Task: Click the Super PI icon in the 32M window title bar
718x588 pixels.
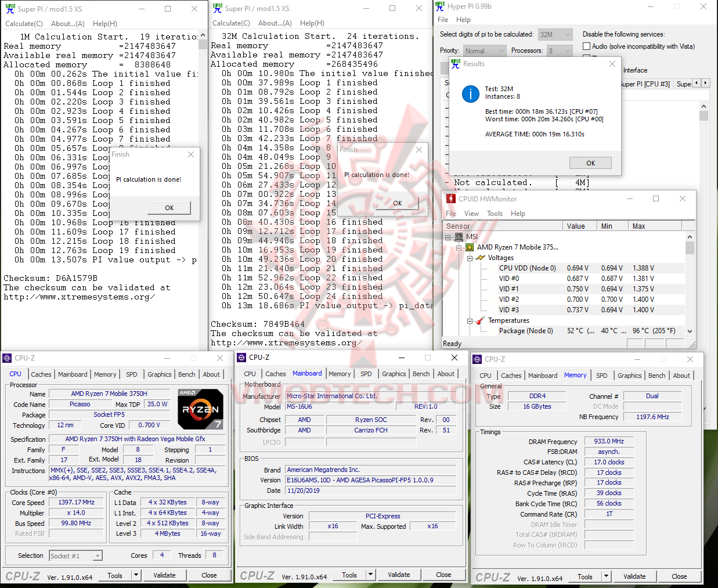Action: [x=218, y=8]
